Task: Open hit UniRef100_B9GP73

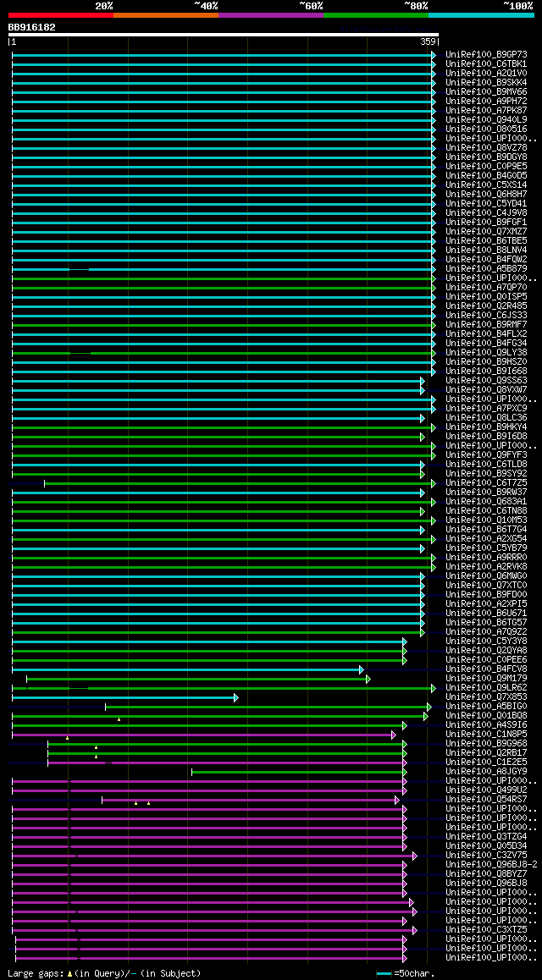Action: point(486,54)
